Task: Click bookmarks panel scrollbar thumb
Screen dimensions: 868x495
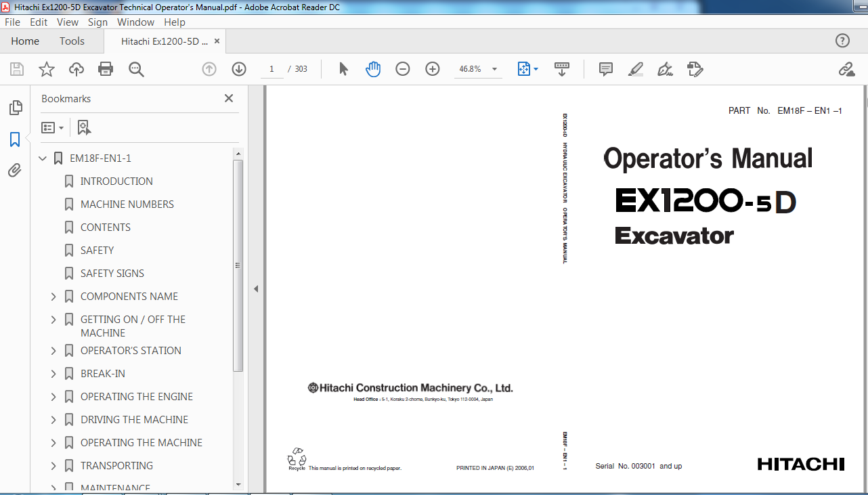Action: coord(238,265)
